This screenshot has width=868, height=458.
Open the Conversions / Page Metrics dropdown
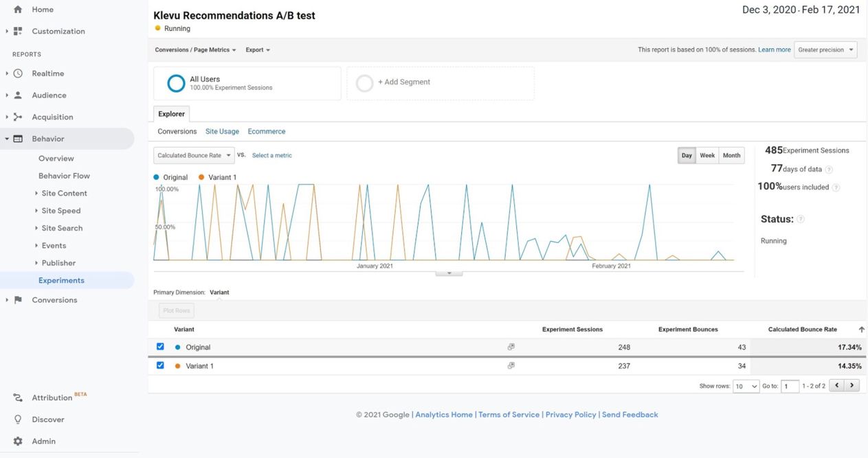tap(195, 50)
